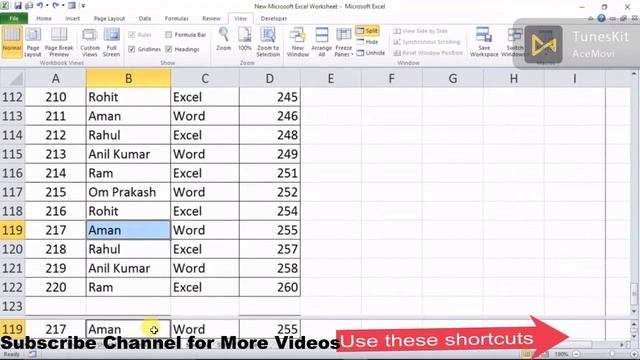Select cell with value 220
Image resolution: width=640 pixels, height=360 pixels.
pyautogui.click(x=56, y=287)
